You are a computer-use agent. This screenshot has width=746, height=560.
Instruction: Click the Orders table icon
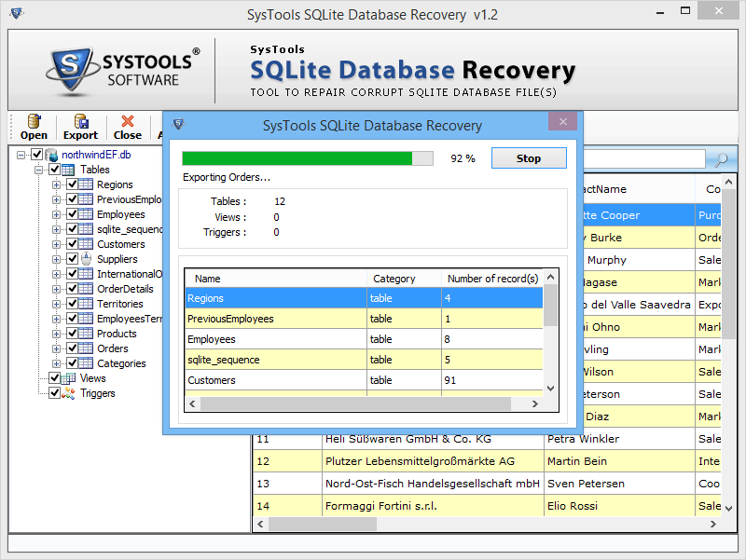[x=86, y=348]
